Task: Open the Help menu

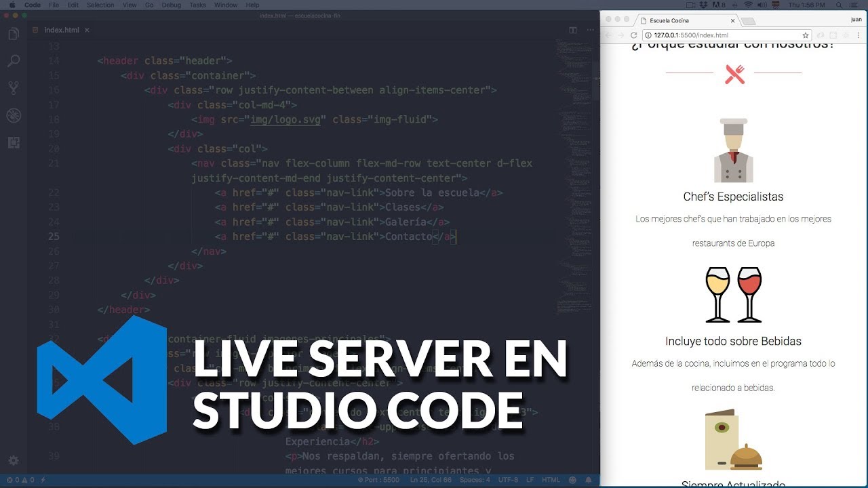Action: (x=252, y=5)
